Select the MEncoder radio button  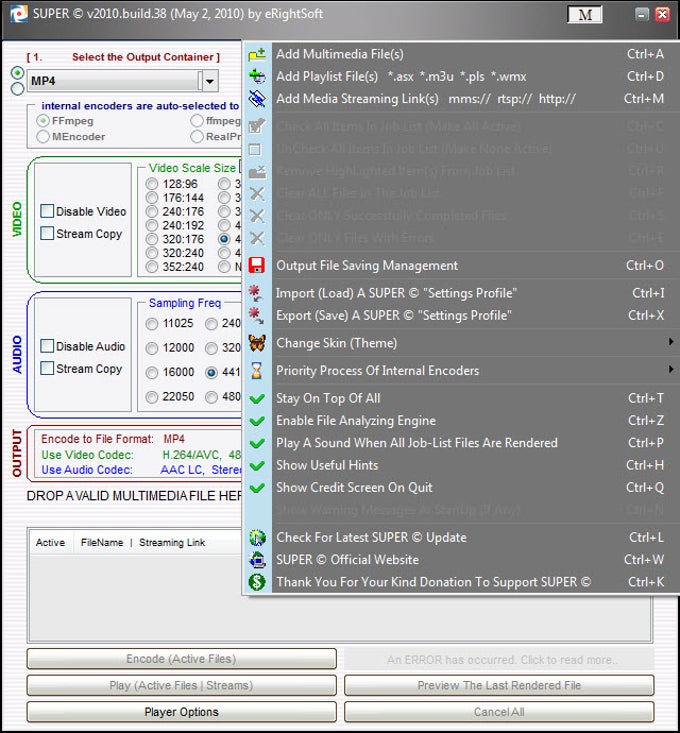coord(43,137)
